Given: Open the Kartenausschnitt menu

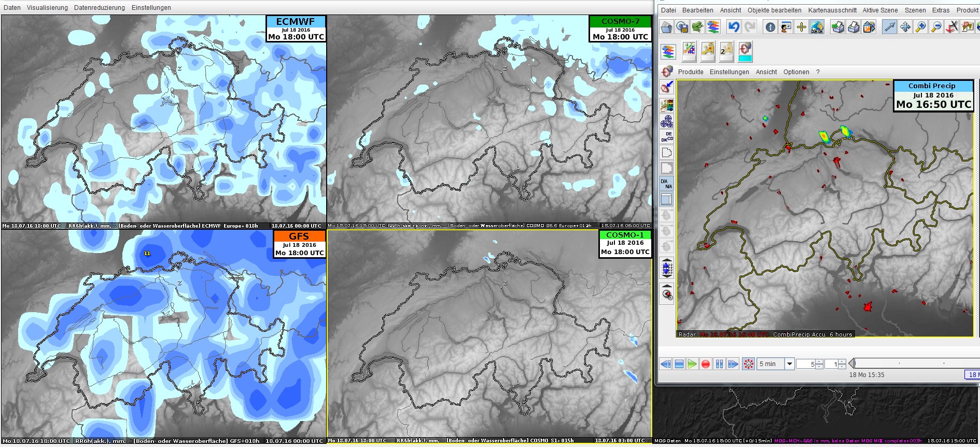Looking at the screenshot, I should point(832,10).
